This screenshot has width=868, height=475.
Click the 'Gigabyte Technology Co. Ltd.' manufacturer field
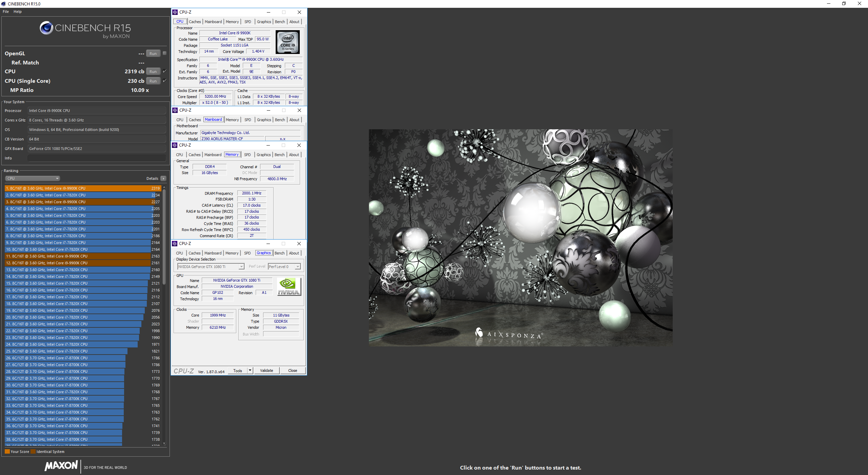250,133
